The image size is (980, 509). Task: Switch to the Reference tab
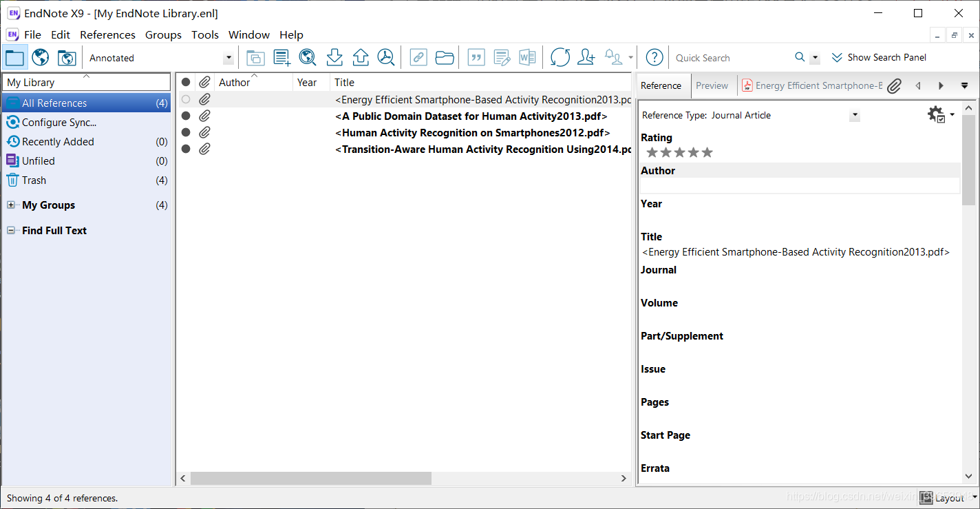click(661, 85)
